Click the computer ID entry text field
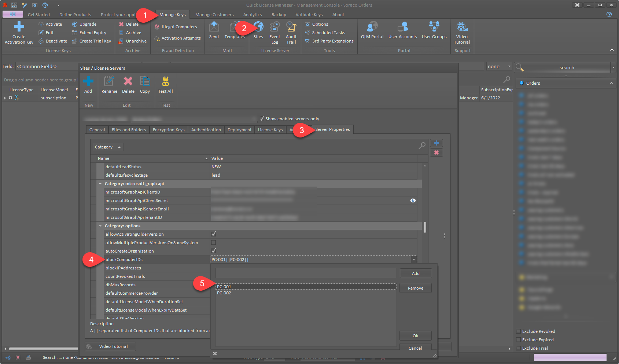The height and width of the screenshot is (364, 619). [x=306, y=273]
